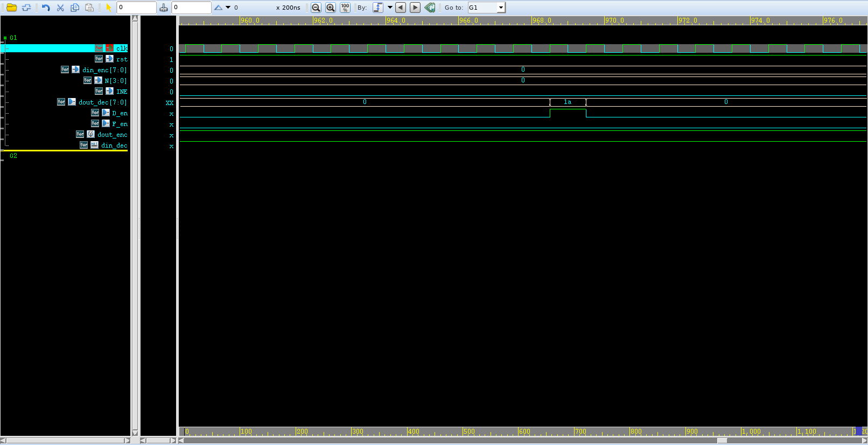The height and width of the screenshot is (445, 868).
Task: Click the input port icon beside INE
Action: [109, 91]
